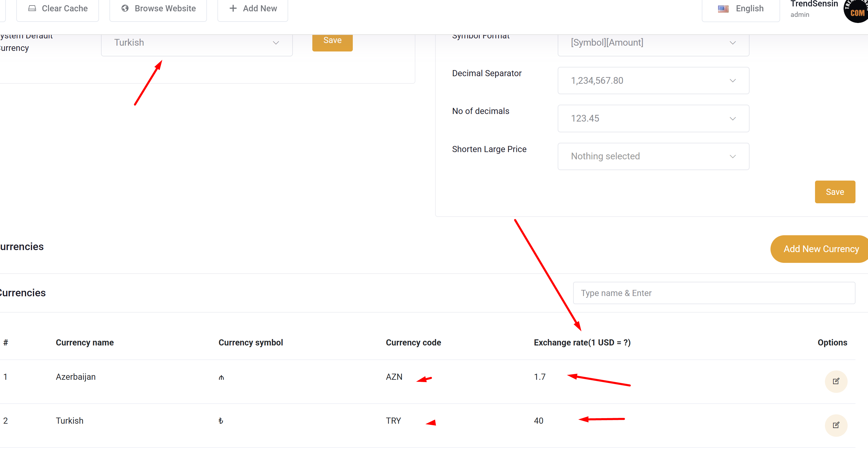The width and height of the screenshot is (868, 451).
Task: Save the system default currency
Action: click(332, 42)
